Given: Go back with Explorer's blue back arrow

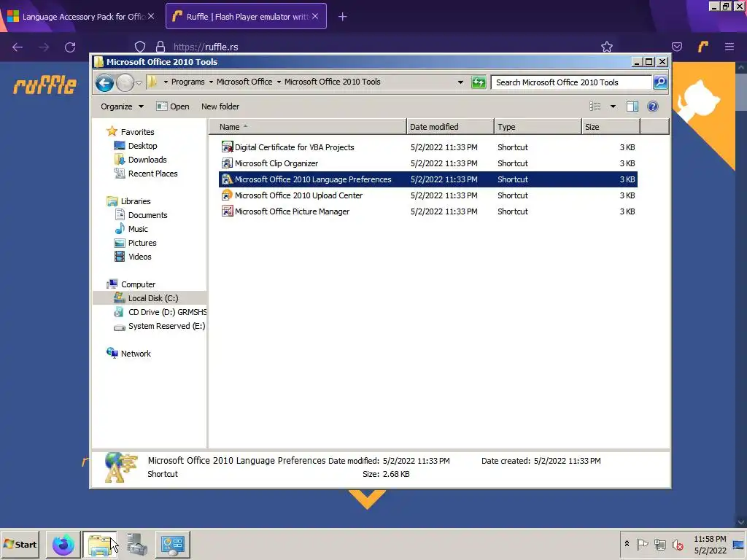Looking at the screenshot, I should point(104,83).
